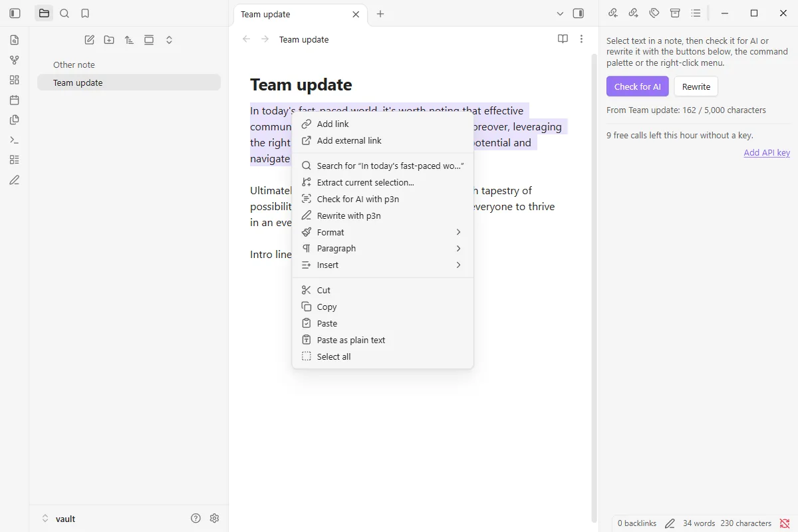Expand or collapse all folders chevron

(169, 40)
